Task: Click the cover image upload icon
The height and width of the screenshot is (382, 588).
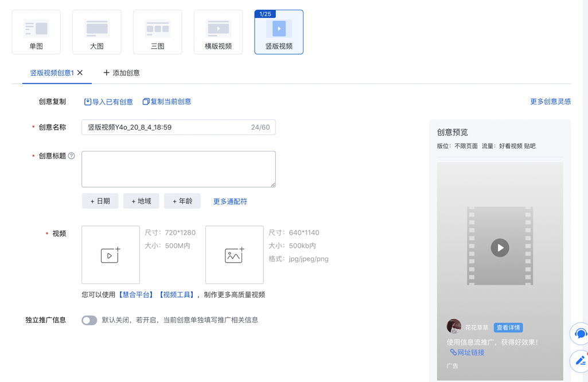Action: pos(234,255)
